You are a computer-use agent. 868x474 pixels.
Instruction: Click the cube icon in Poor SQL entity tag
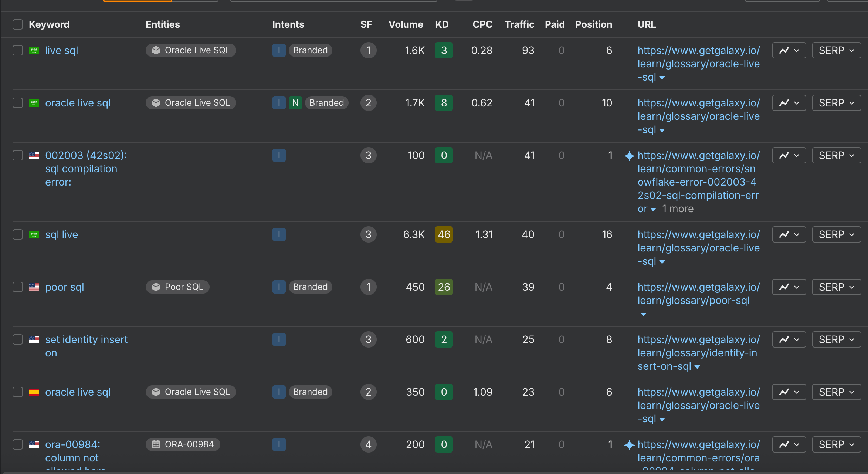pos(156,287)
